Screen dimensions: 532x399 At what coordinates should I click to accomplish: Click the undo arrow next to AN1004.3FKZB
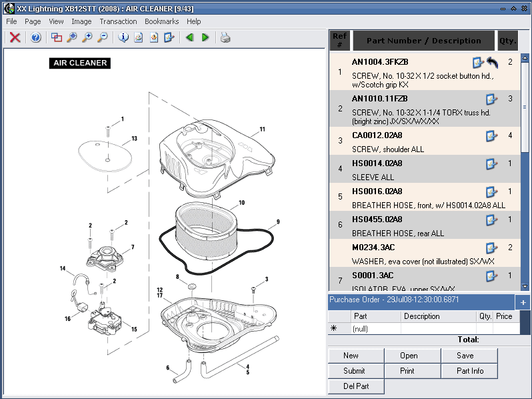click(493, 62)
